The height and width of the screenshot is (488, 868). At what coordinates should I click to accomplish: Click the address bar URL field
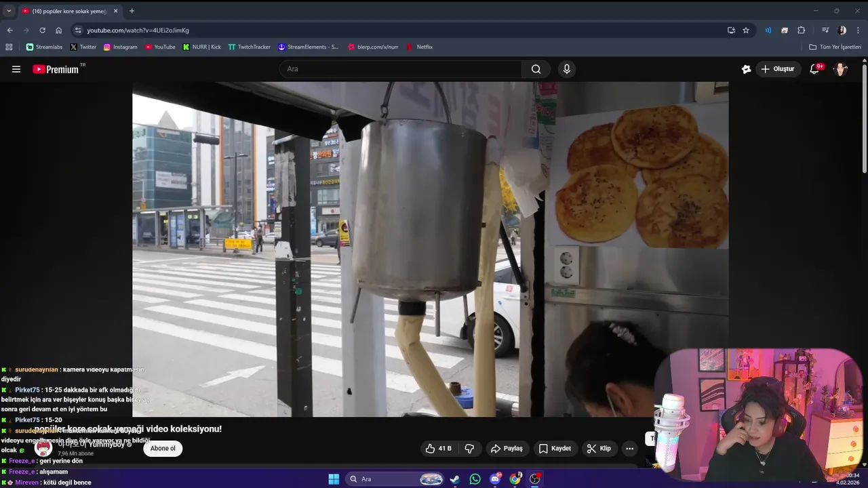coord(400,30)
